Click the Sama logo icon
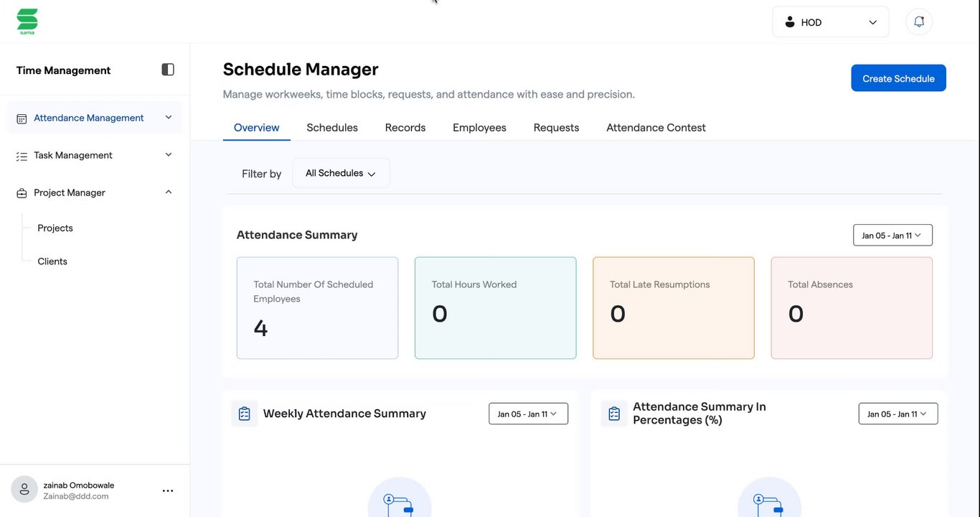This screenshot has height=517, width=980. coord(27,21)
